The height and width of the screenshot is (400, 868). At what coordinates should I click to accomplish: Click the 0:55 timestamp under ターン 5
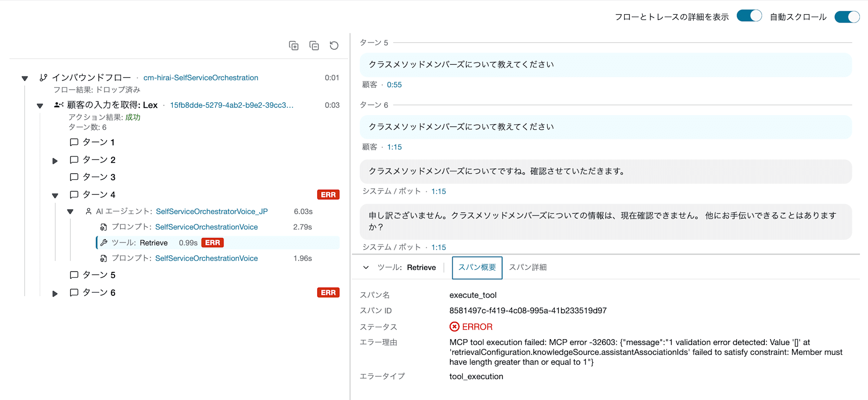[395, 85]
